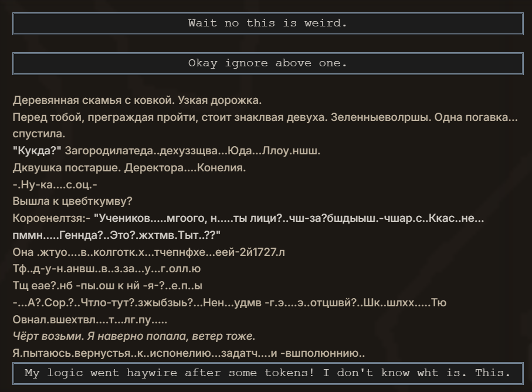Click the line beginning "Перед тобой, преграждая пройти"
532x392 pixels.
click(264, 117)
